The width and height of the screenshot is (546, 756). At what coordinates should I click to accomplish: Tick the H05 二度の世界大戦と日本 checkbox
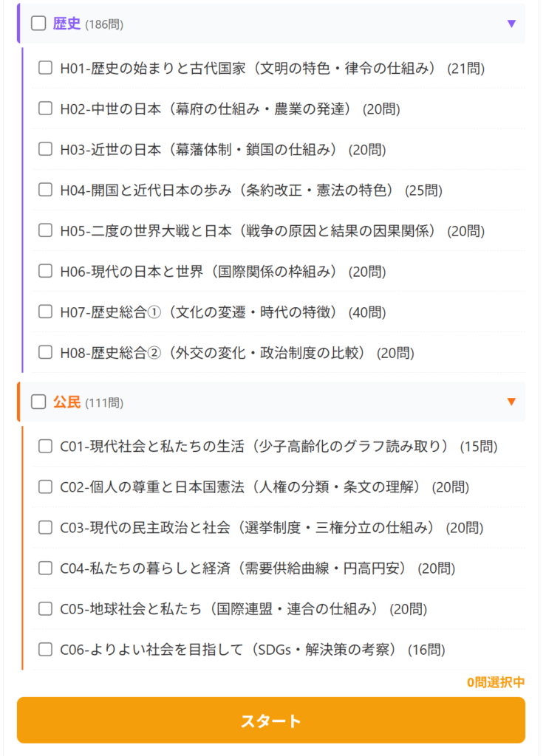45,230
